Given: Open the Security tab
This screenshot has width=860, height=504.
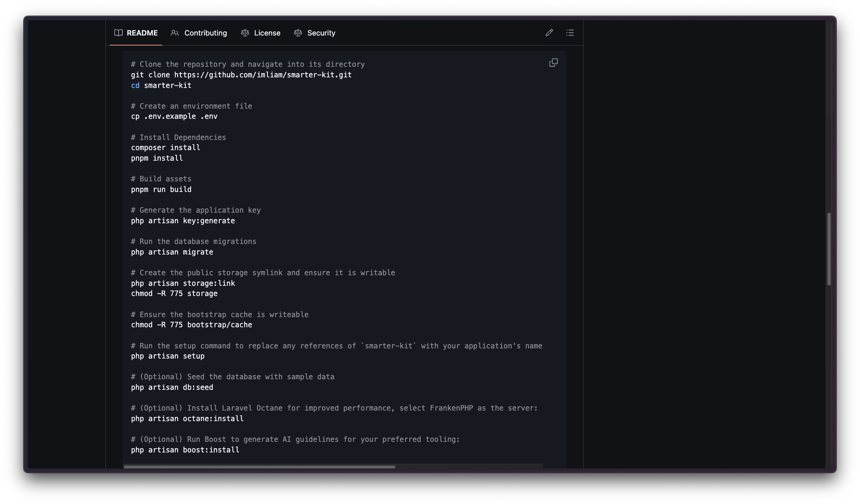Looking at the screenshot, I should pyautogui.click(x=314, y=33).
